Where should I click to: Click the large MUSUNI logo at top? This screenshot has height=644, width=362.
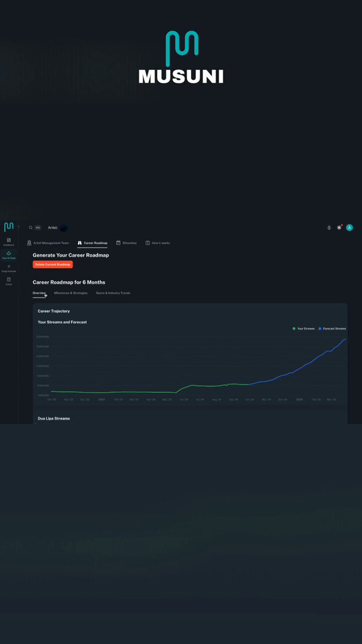181,57
